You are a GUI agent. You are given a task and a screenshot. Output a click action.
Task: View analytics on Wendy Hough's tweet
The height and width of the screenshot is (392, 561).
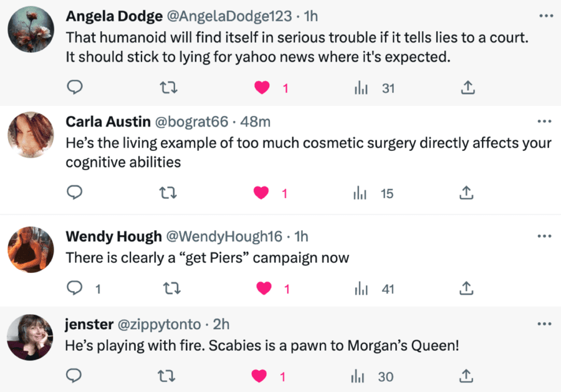pos(361,289)
